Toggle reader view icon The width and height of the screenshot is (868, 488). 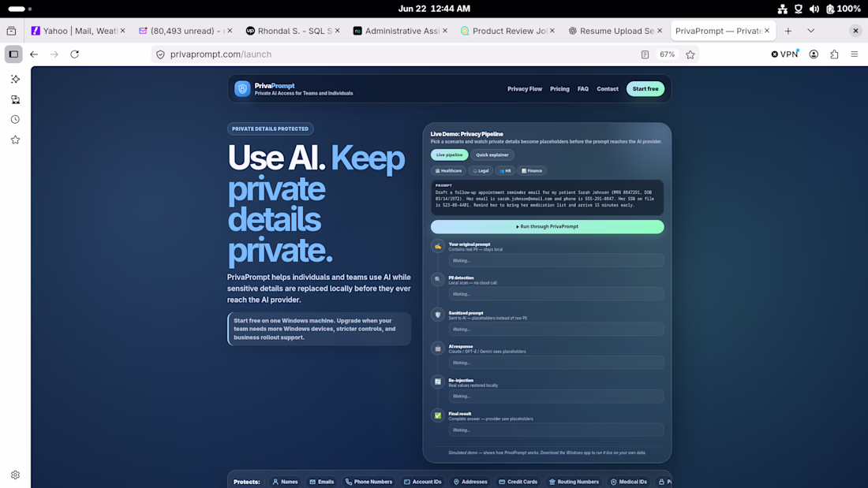645,54
